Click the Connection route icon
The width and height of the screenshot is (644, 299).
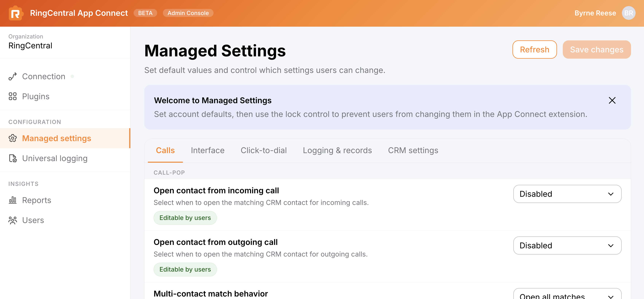click(x=13, y=76)
